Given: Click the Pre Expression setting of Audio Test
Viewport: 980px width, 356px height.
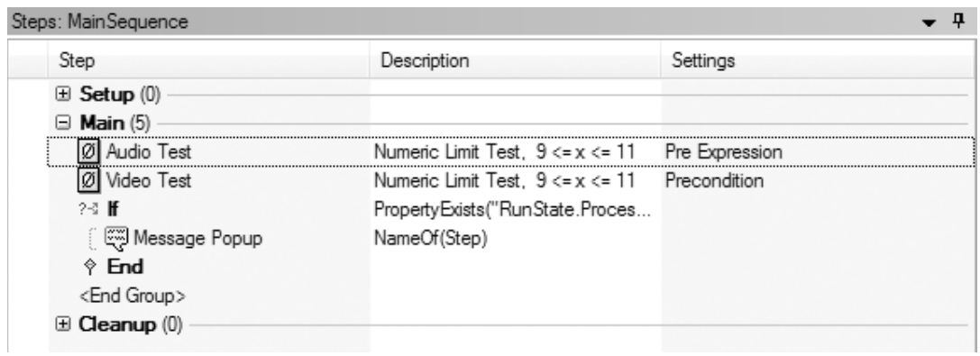Looking at the screenshot, I should [724, 151].
